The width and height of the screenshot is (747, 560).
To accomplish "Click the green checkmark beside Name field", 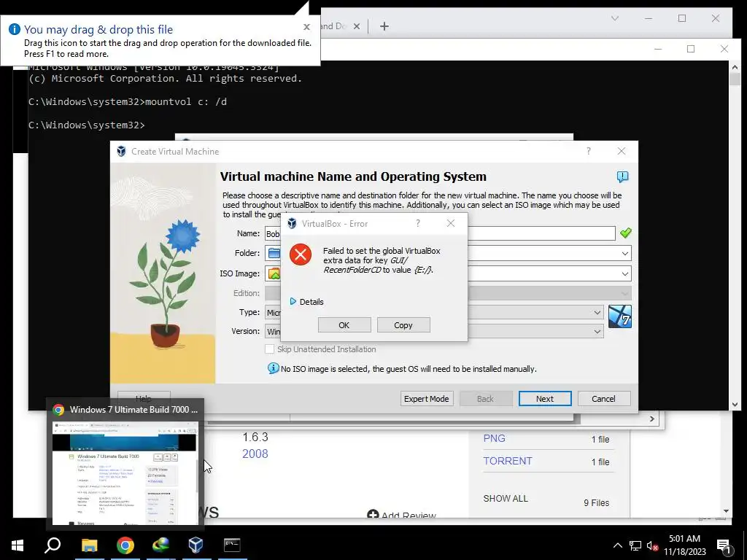I will 625,233.
